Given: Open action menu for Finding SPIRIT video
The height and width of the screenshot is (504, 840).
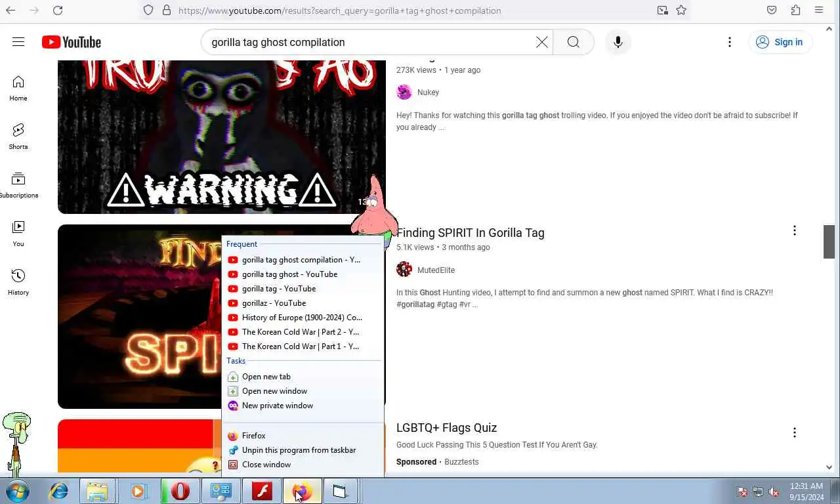Looking at the screenshot, I should 795,231.
